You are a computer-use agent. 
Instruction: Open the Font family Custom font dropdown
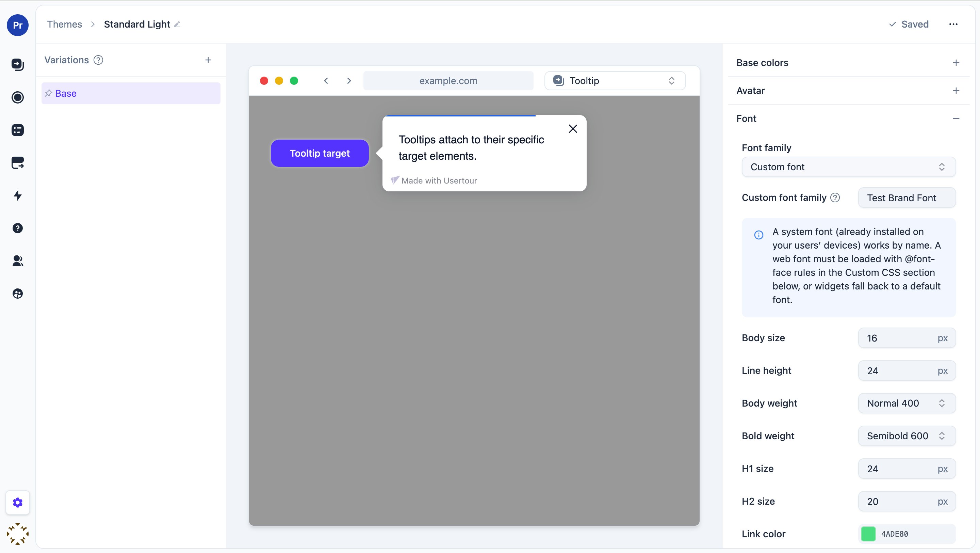[849, 167]
